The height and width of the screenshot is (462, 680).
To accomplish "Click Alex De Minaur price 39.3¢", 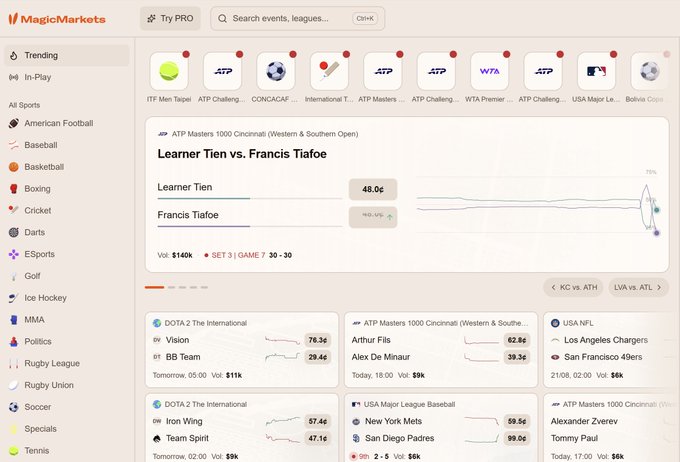I will 517,357.
